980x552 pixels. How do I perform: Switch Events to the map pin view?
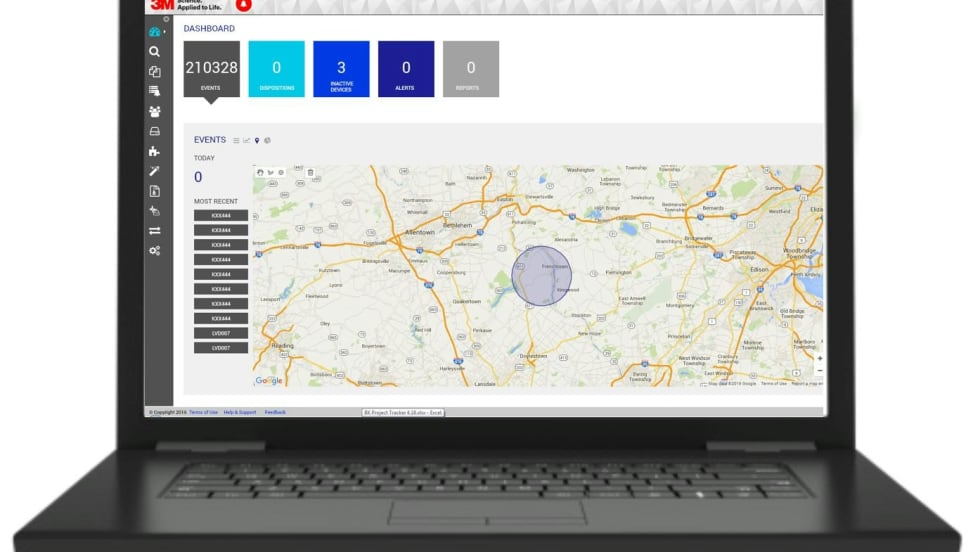(x=257, y=140)
